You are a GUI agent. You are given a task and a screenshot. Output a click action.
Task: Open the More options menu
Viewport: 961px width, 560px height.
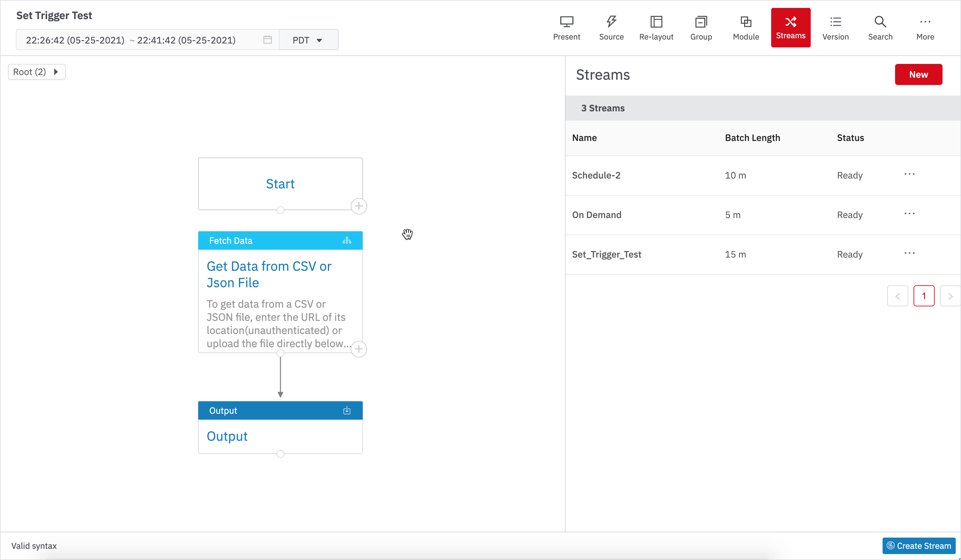925,28
